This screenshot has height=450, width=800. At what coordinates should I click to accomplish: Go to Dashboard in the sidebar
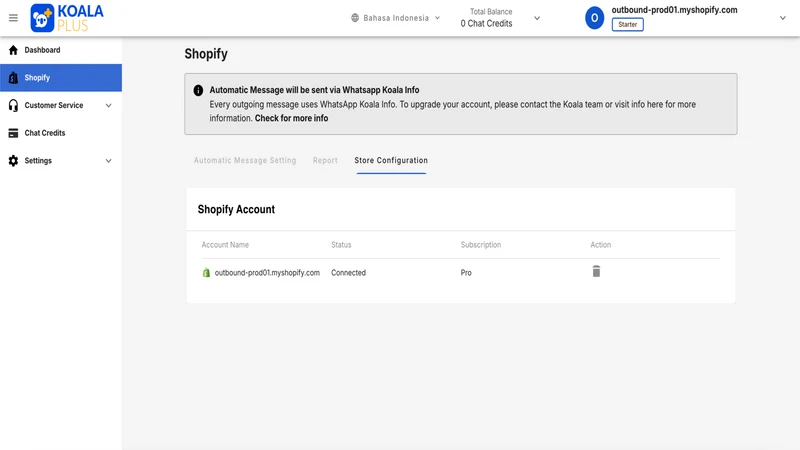pyautogui.click(x=61, y=50)
